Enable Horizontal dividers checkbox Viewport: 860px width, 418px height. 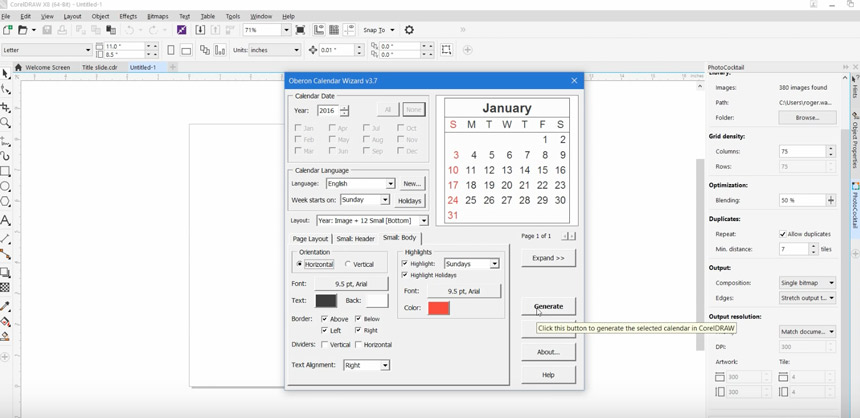point(358,344)
